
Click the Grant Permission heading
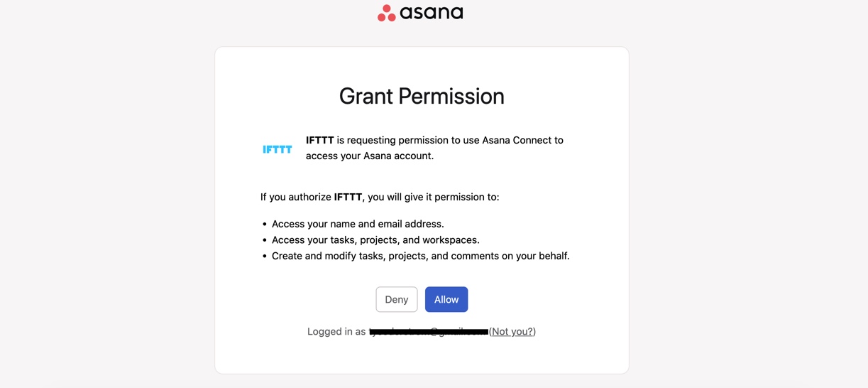(422, 96)
